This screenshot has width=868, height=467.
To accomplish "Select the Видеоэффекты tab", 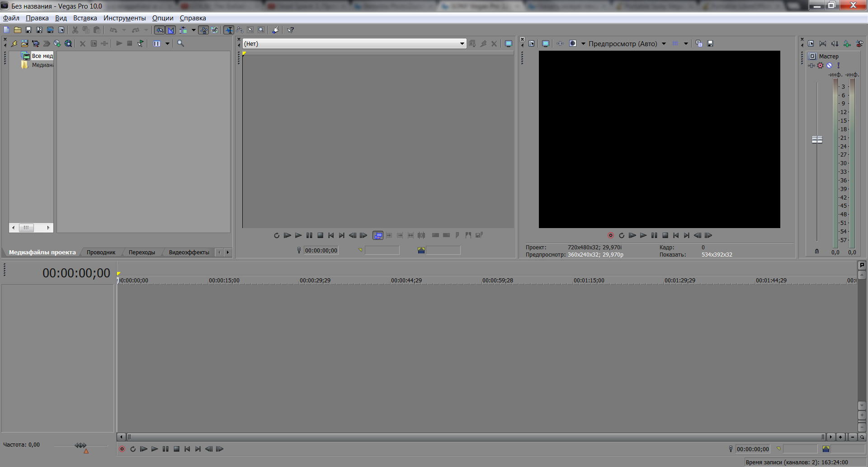I will (x=189, y=252).
